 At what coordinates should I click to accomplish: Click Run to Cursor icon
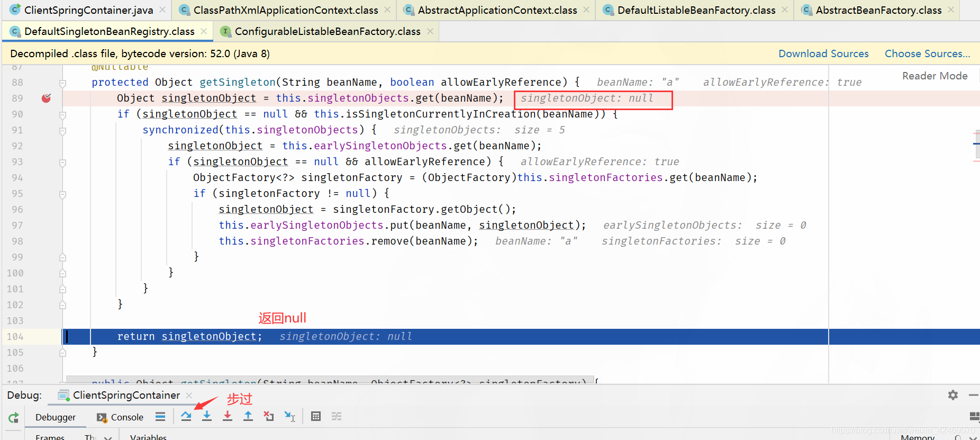pyautogui.click(x=289, y=417)
